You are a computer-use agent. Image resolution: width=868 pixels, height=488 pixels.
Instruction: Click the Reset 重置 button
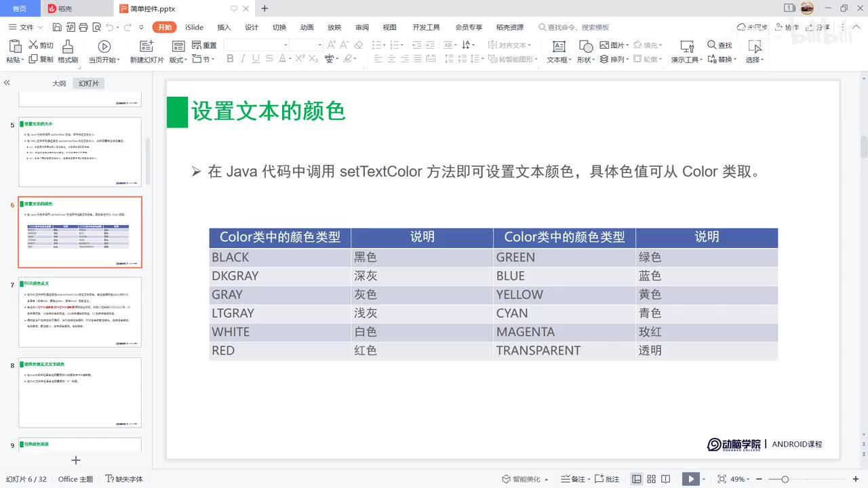pos(204,45)
